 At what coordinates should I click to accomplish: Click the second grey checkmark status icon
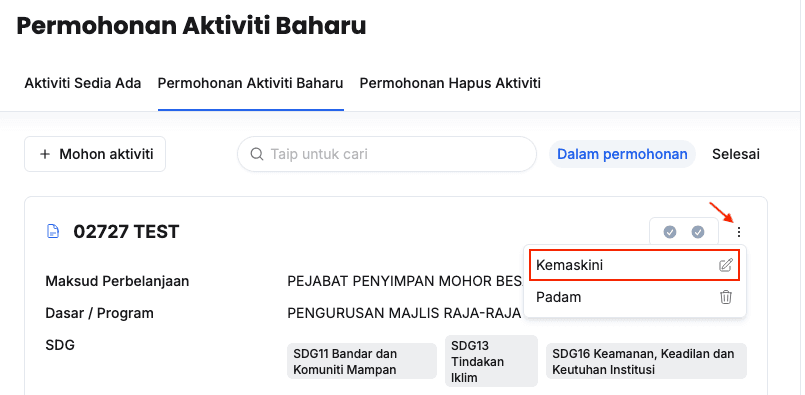coord(698,232)
